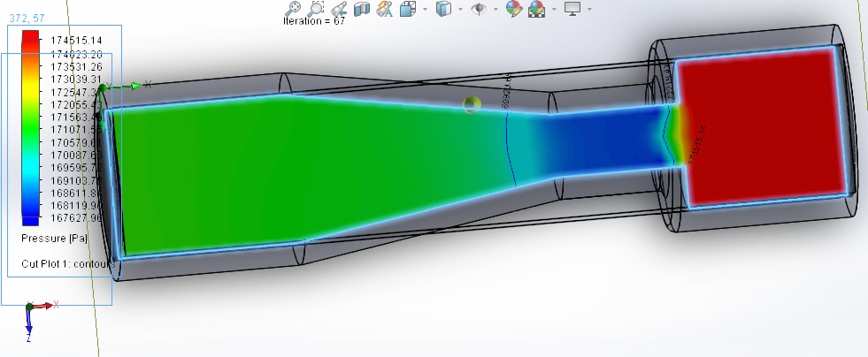Return to the Previous View
This screenshot has height=357, width=868.
[338, 9]
